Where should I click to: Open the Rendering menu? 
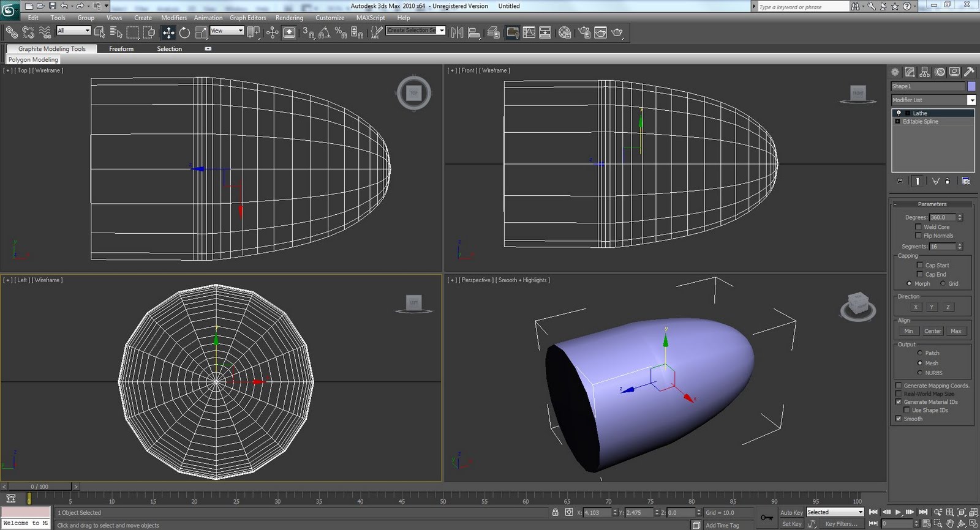tap(289, 18)
